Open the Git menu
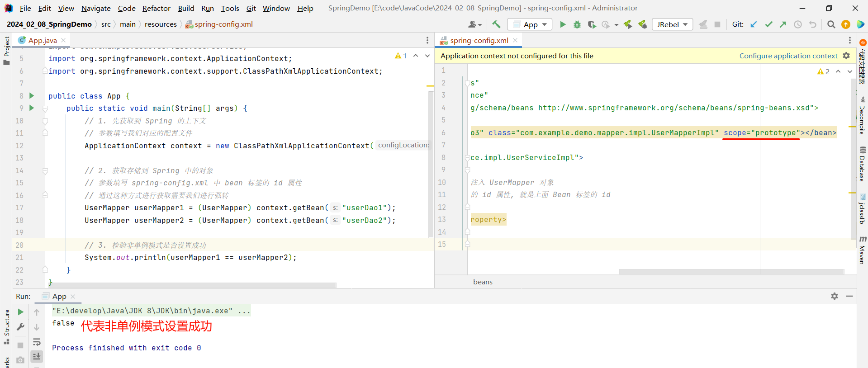The image size is (868, 368). [251, 8]
